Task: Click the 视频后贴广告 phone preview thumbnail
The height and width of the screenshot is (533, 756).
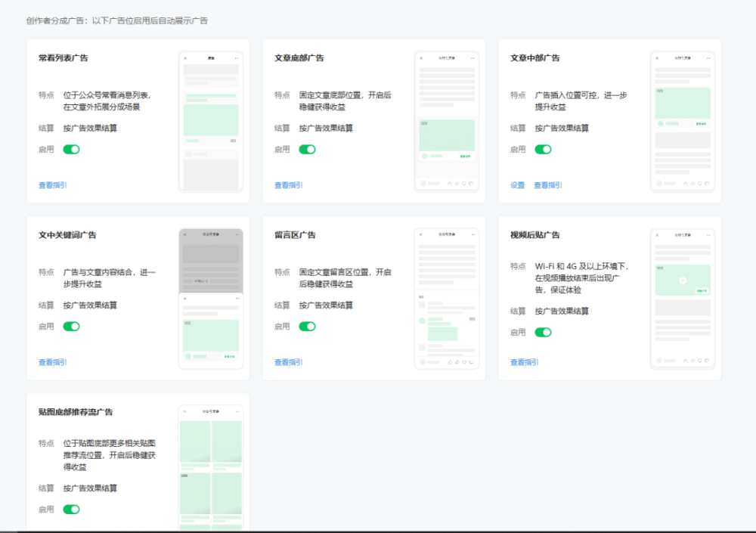Action: click(x=682, y=299)
